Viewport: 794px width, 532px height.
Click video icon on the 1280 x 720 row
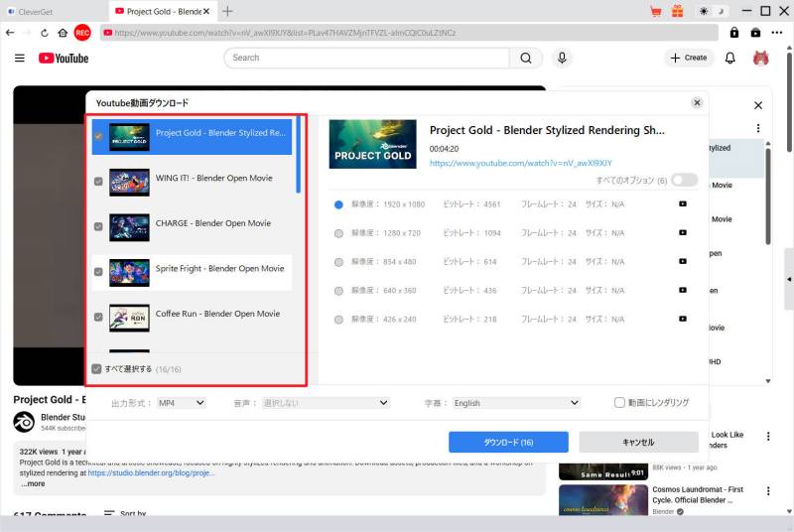(683, 233)
